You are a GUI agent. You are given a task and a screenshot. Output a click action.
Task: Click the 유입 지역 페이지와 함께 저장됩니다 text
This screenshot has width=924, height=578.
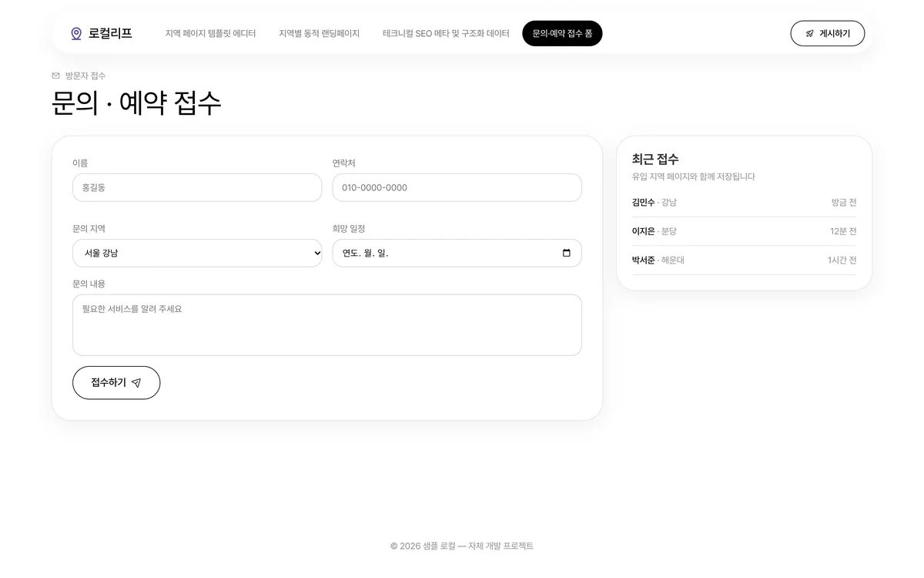click(694, 176)
